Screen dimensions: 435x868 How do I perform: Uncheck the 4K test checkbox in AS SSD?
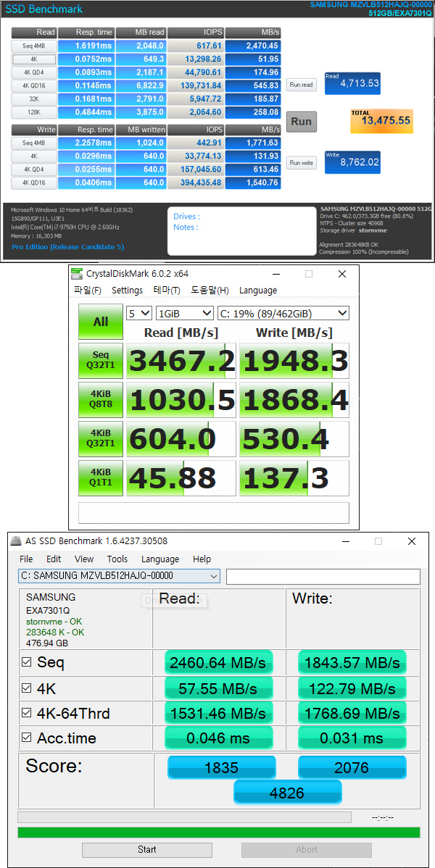pyautogui.click(x=26, y=688)
